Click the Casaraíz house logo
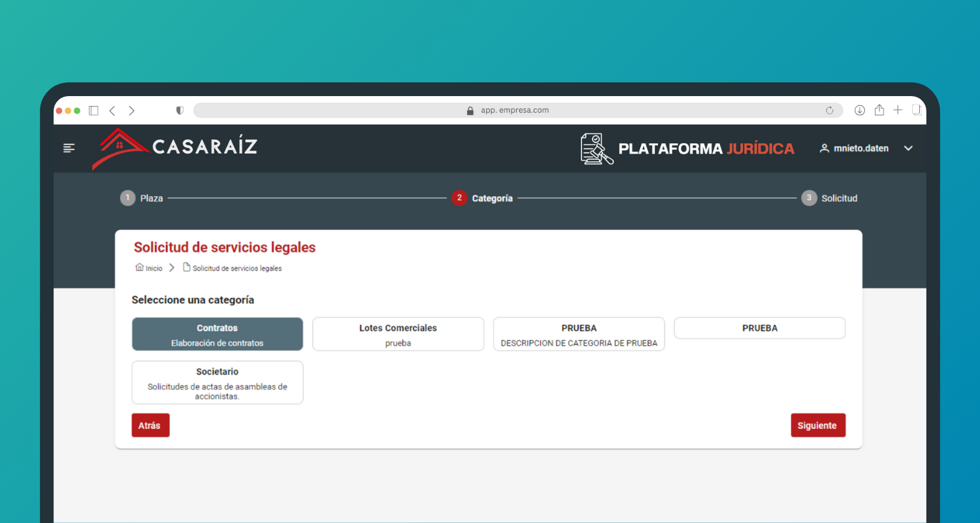This screenshot has width=980, height=523. [120, 148]
